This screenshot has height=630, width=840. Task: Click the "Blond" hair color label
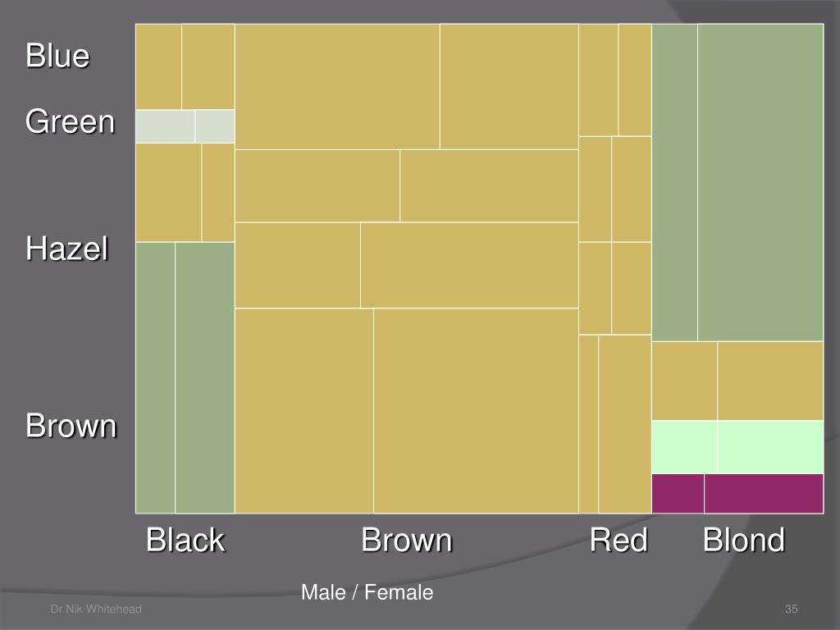(743, 541)
